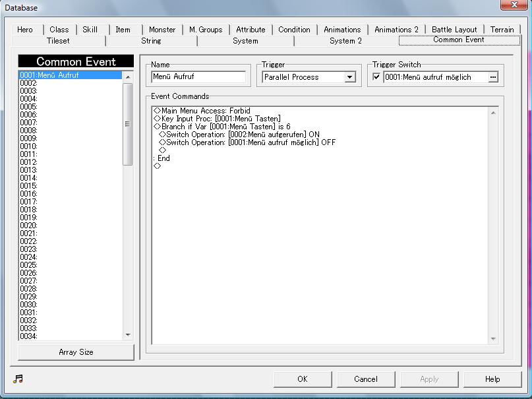Switch to the Skill tab
This screenshot has width=532, height=399.
(90, 30)
